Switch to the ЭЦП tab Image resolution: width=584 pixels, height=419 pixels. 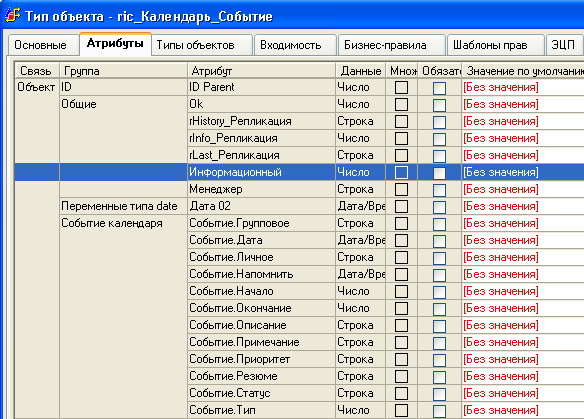(x=564, y=45)
